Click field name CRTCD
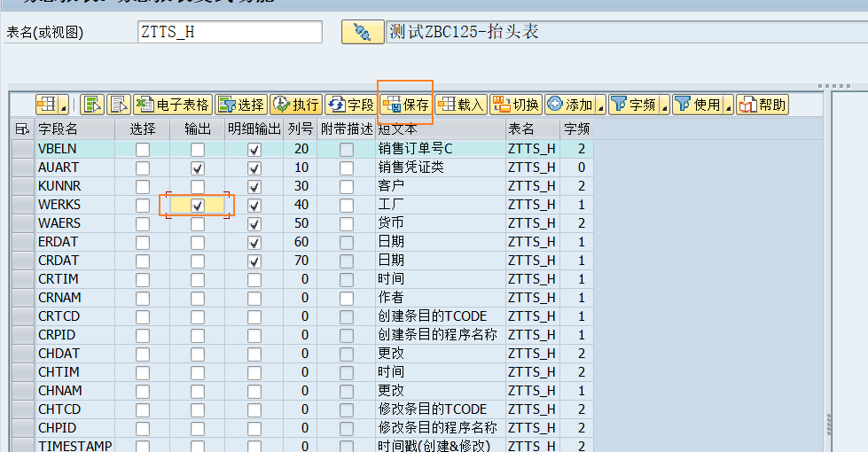Viewport: 868px width, 452px height. 59,316
